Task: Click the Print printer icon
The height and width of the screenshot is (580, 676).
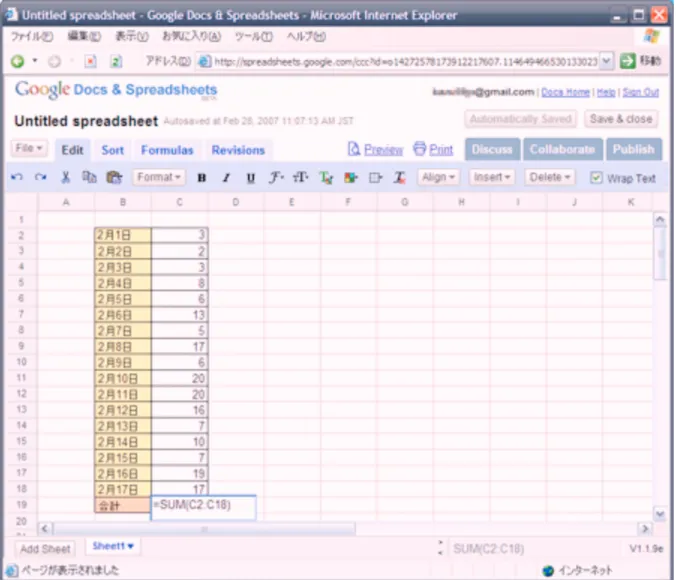Action: 419,149
